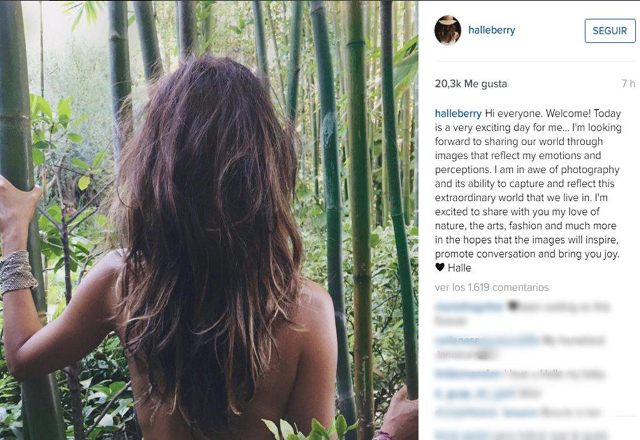Click the first blurred commenter's username

469,307
